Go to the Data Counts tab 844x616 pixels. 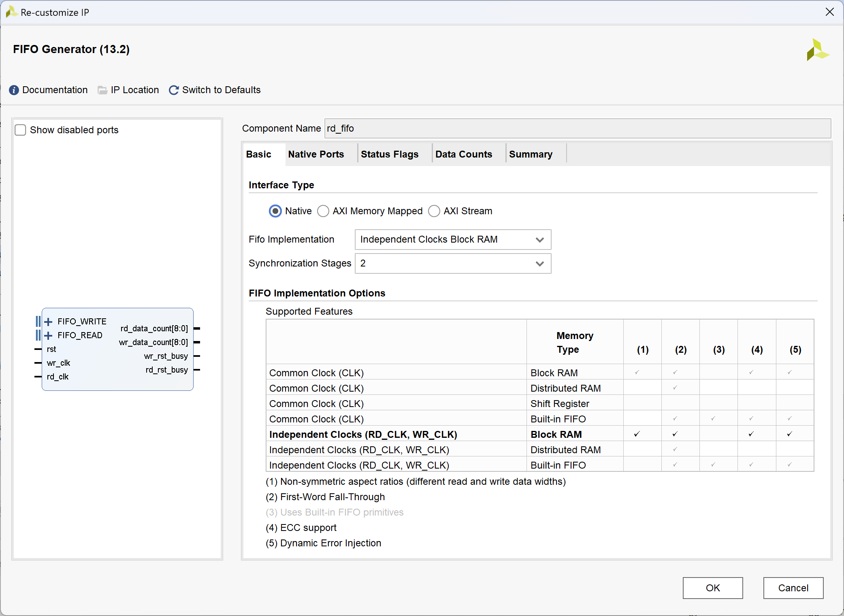[463, 154]
